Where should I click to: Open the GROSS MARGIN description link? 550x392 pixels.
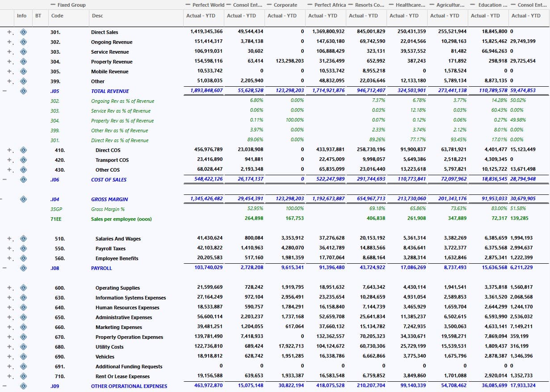[x=109, y=199]
